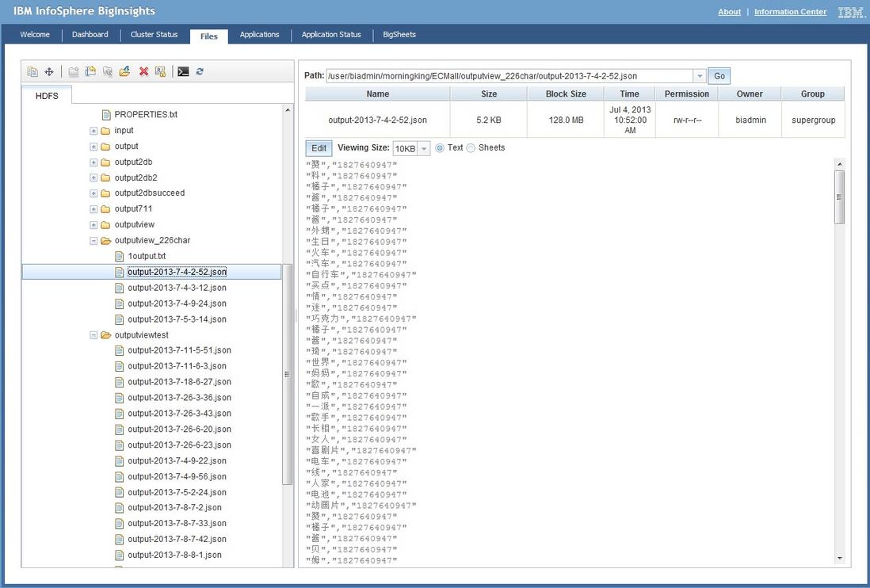870x588 pixels.
Task: Click the IBM logo in header
Action: click(851, 12)
